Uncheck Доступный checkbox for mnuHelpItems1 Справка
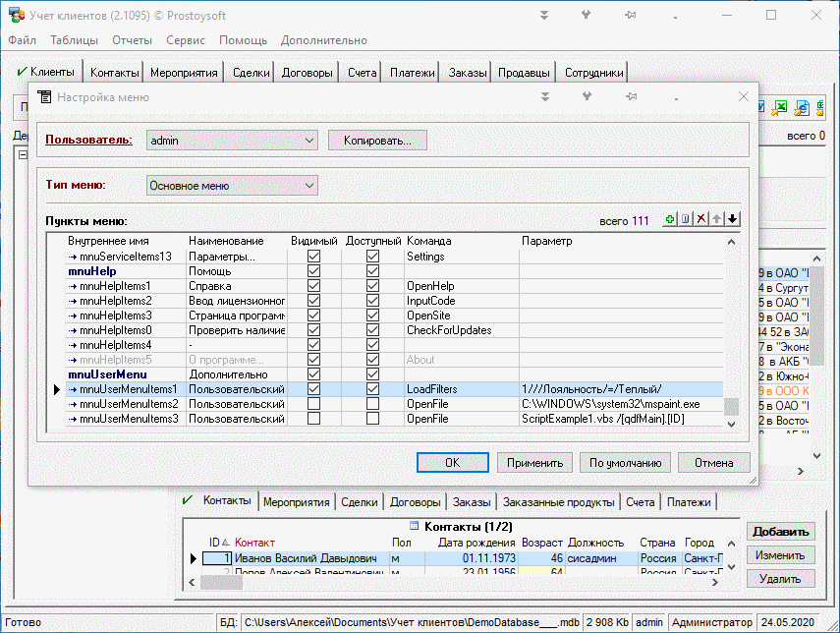 (372, 286)
